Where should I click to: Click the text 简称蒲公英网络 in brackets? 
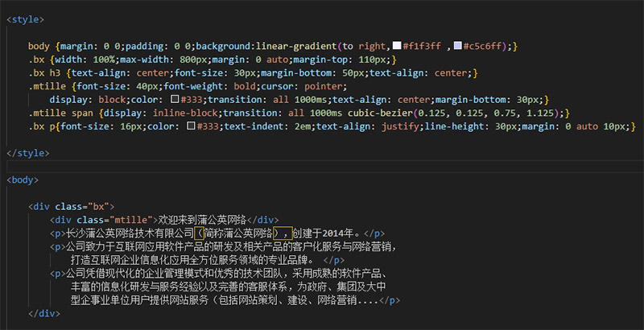tap(238, 233)
